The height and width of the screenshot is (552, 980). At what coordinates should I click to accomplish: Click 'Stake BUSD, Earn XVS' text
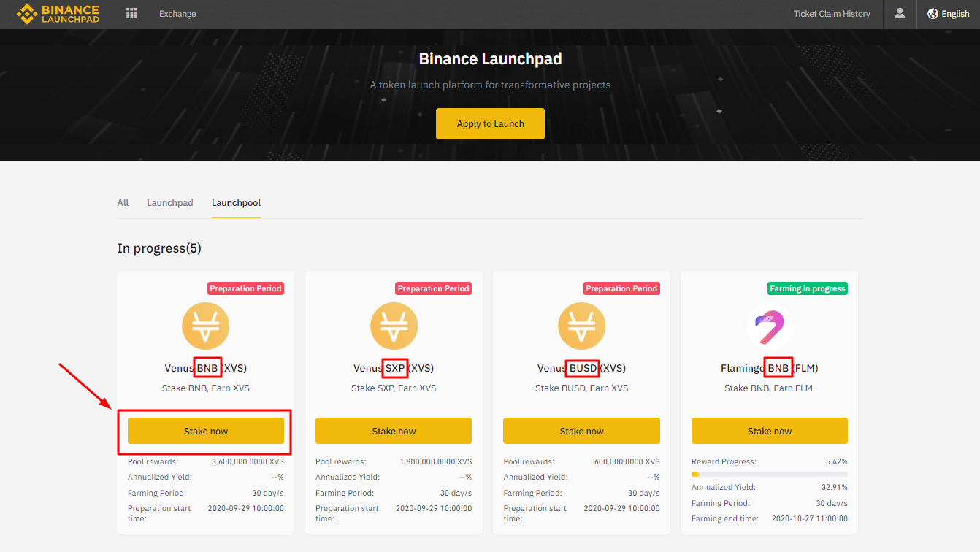(581, 388)
